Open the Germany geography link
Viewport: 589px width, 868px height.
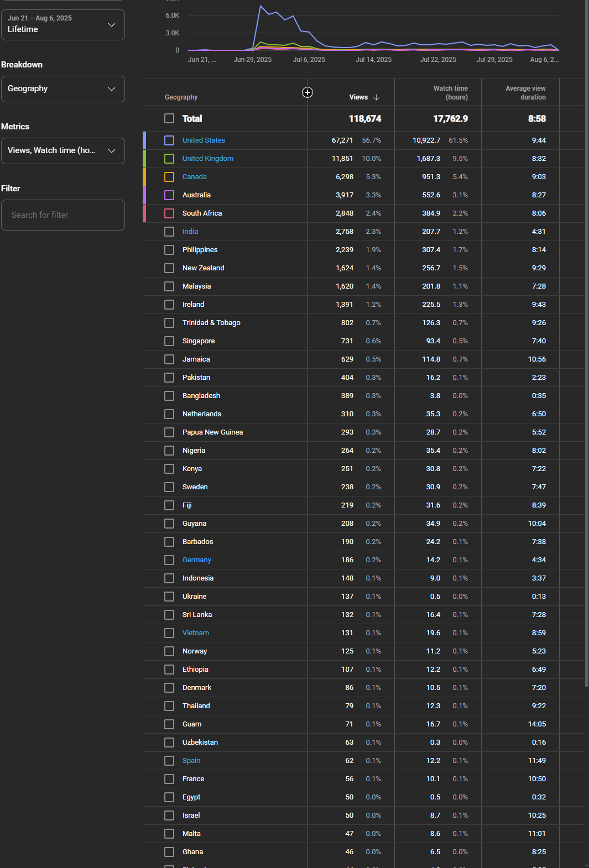pos(196,560)
